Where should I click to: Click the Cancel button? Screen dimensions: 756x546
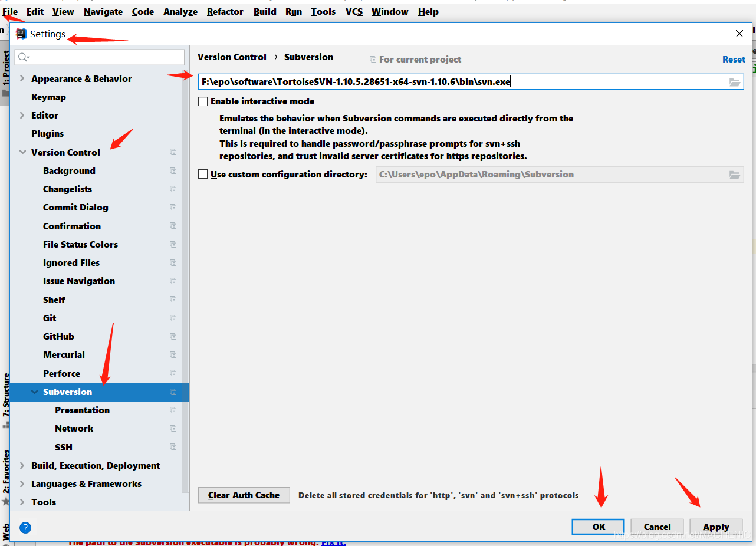point(657,527)
